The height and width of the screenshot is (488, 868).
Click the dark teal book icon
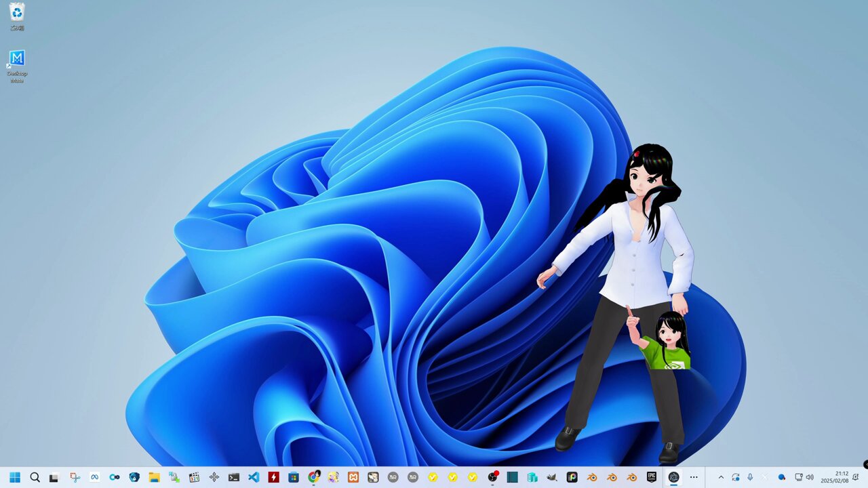(512, 477)
